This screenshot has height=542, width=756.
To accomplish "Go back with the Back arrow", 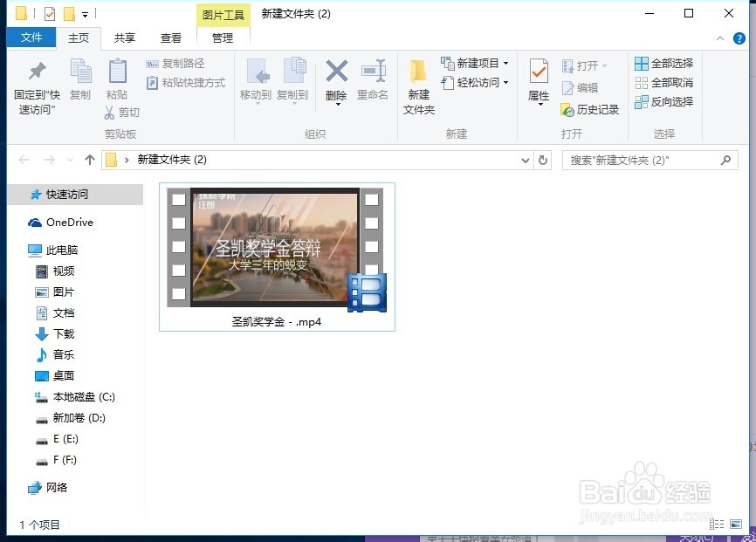I will (24, 160).
